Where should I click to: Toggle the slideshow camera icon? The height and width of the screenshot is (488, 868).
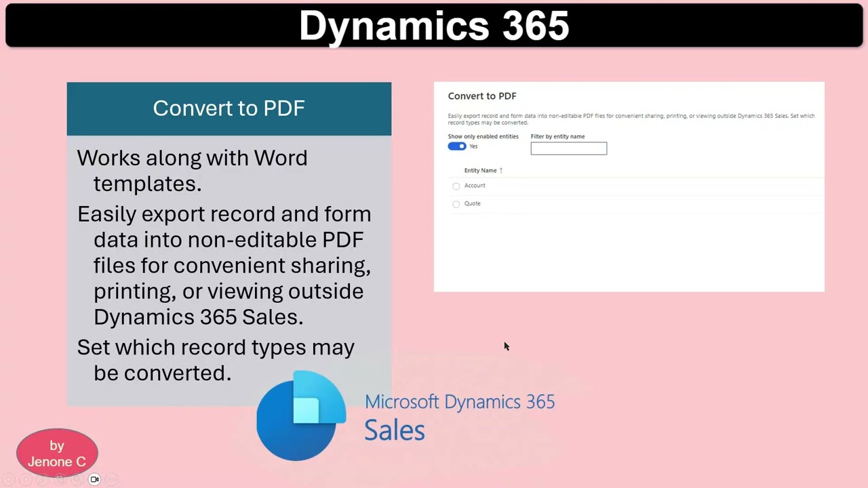(x=94, y=479)
